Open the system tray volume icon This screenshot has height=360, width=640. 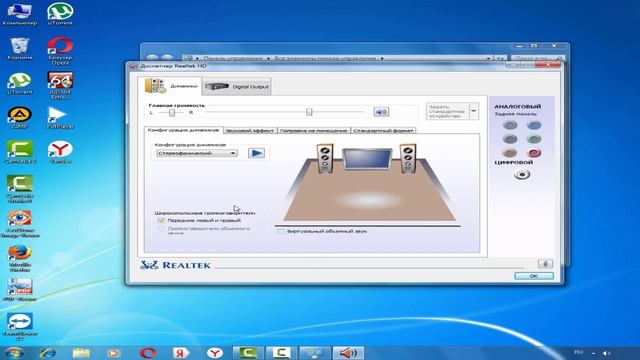point(607,353)
